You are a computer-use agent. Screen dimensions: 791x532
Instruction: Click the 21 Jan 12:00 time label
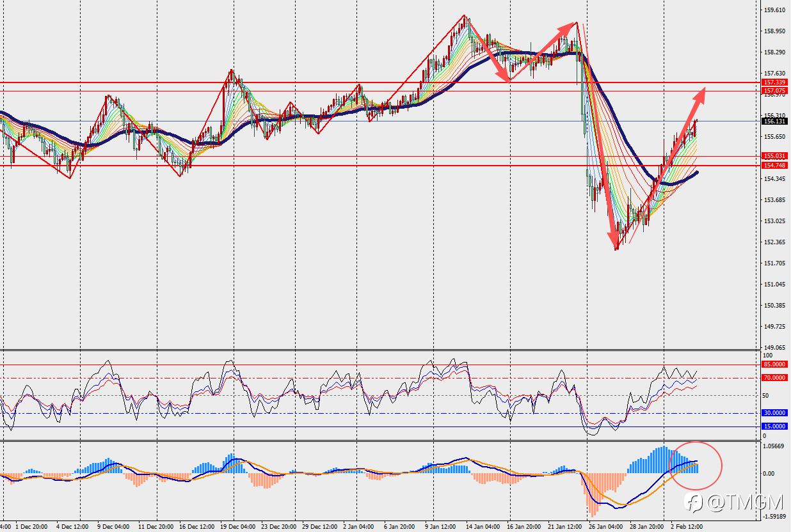pos(565,527)
